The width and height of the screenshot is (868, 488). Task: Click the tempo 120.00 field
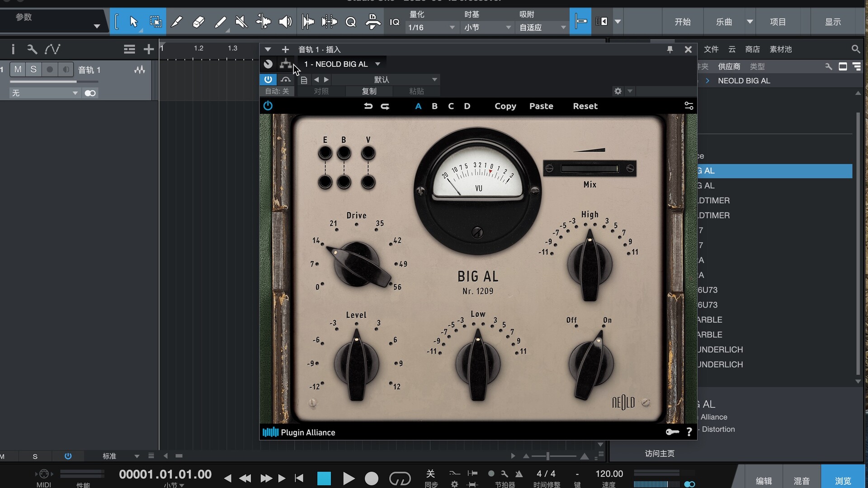(x=609, y=474)
